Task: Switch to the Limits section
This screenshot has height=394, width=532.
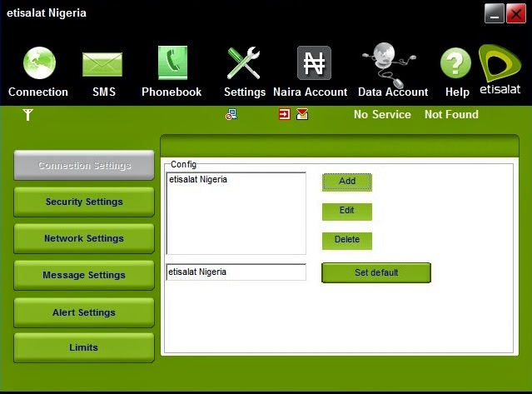Action: [84, 348]
